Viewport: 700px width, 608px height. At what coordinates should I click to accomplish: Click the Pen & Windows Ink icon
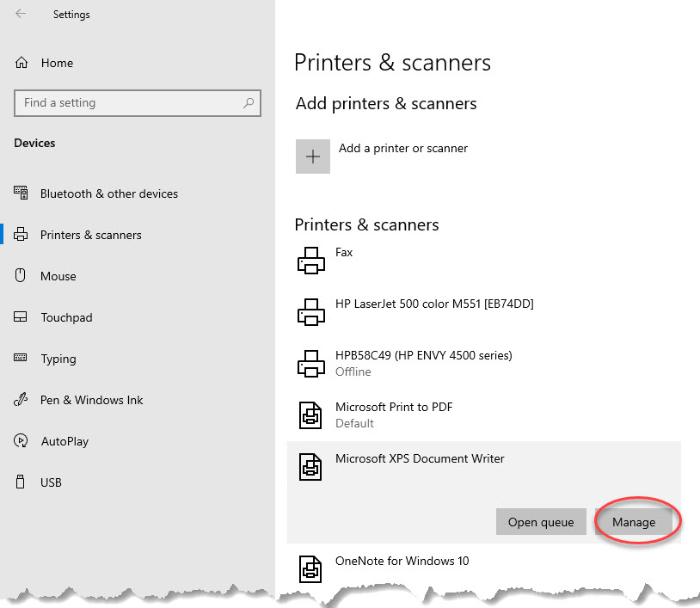tap(21, 400)
